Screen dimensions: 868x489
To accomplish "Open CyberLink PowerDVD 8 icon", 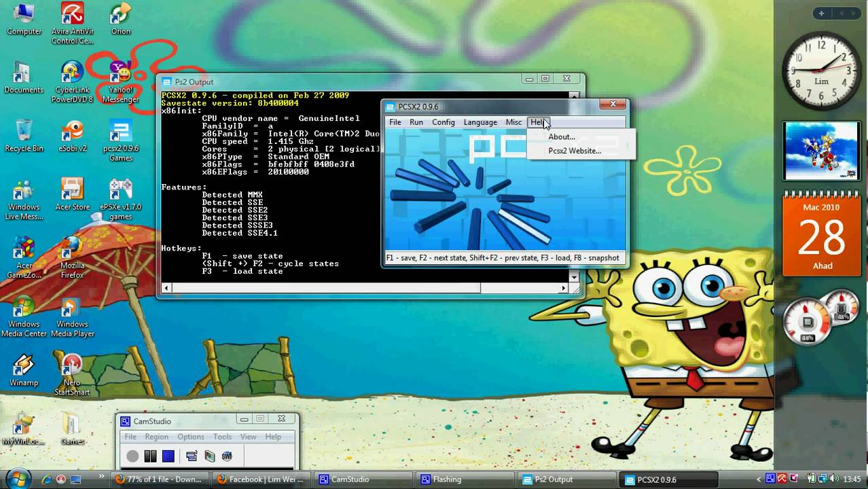I will click(72, 81).
